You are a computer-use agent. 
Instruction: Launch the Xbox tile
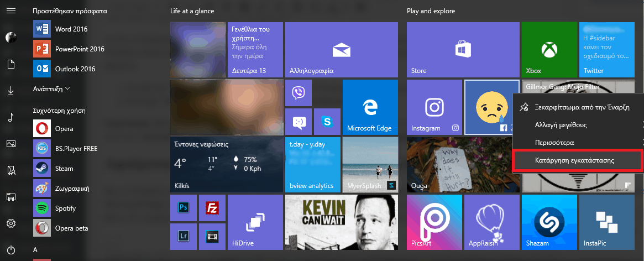(549, 50)
